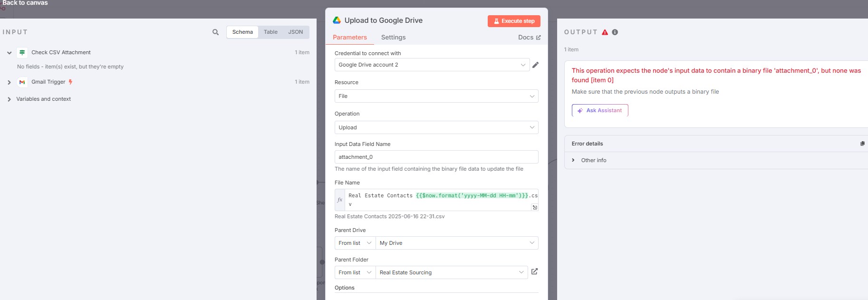
Task: Click the Upload to Google Drive title
Action: pos(384,20)
